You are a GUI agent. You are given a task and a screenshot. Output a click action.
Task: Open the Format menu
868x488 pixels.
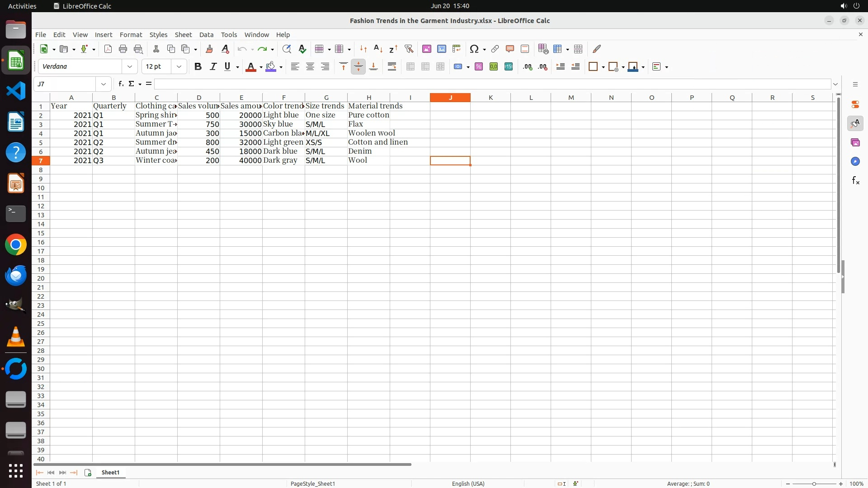[x=131, y=35]
